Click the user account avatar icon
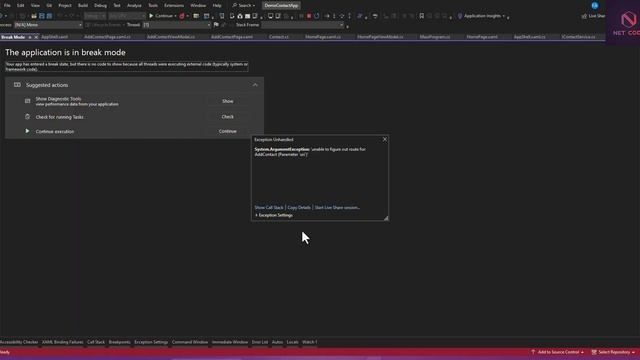The image size is (640, 360). 595,5
